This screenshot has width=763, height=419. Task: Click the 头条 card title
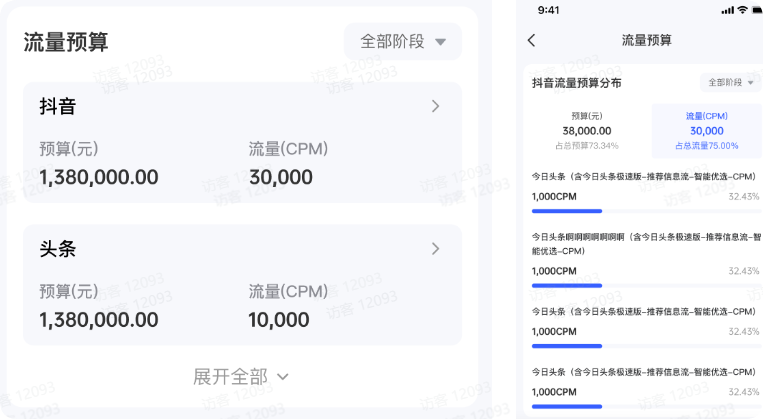tap(57, 249)
